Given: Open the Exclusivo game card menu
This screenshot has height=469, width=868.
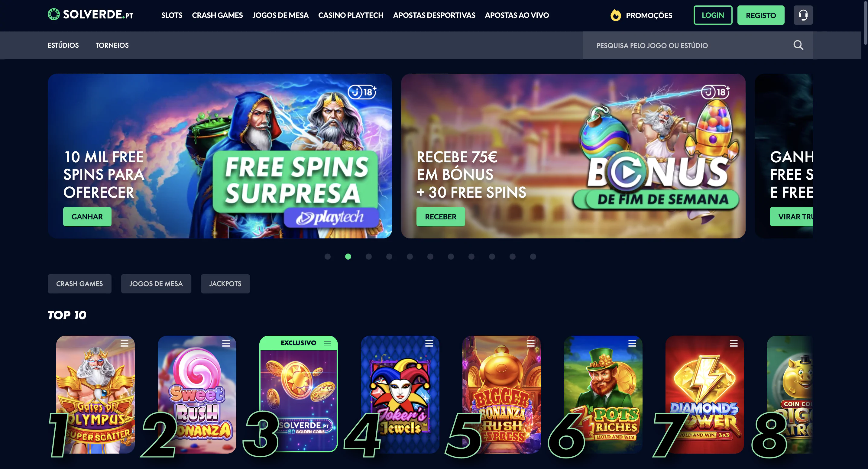Looking at the screenshot, I should click(x=327, y=343).
